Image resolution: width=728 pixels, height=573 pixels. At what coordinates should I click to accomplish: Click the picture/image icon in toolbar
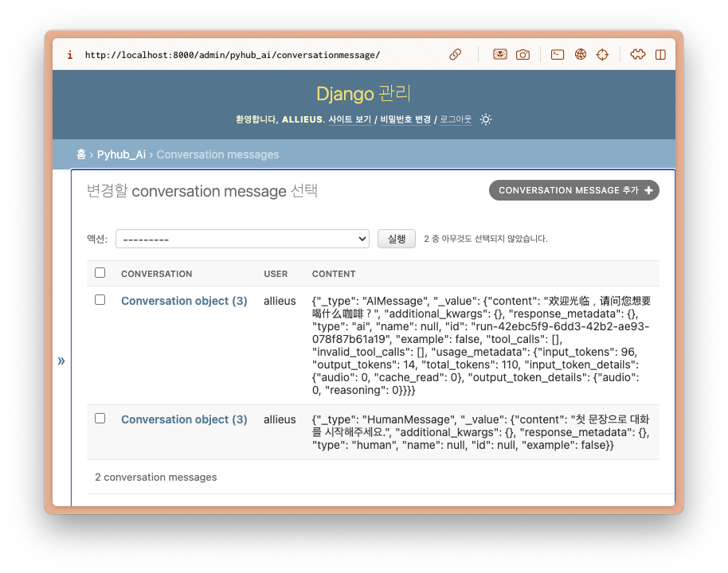[499, 55]
